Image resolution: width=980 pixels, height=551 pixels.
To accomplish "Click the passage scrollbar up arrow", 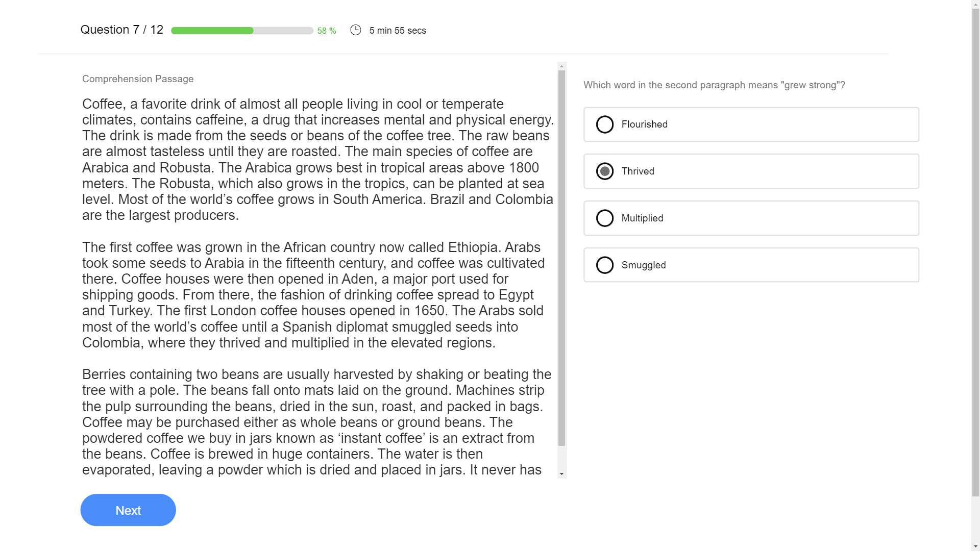I will [x=561, y=66].
